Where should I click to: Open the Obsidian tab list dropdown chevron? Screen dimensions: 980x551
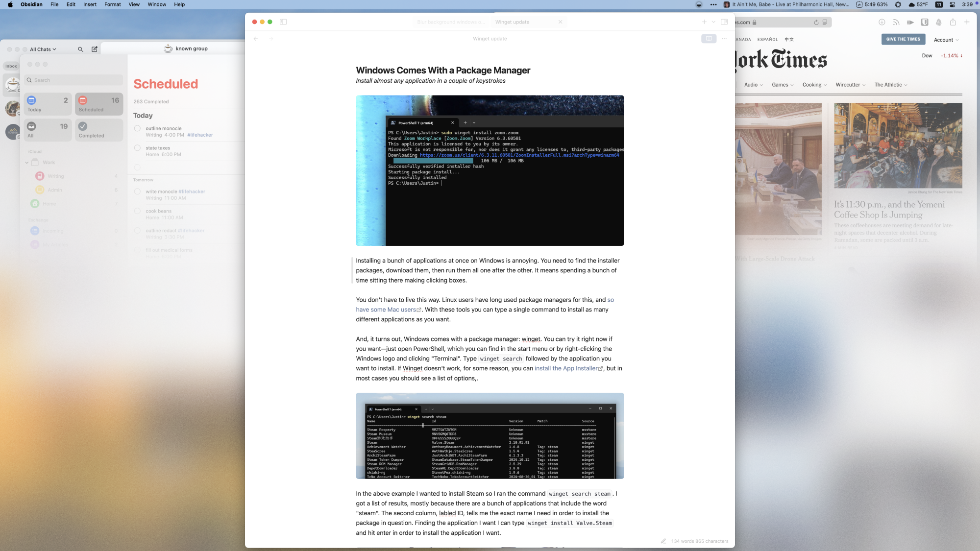(713, 22)
